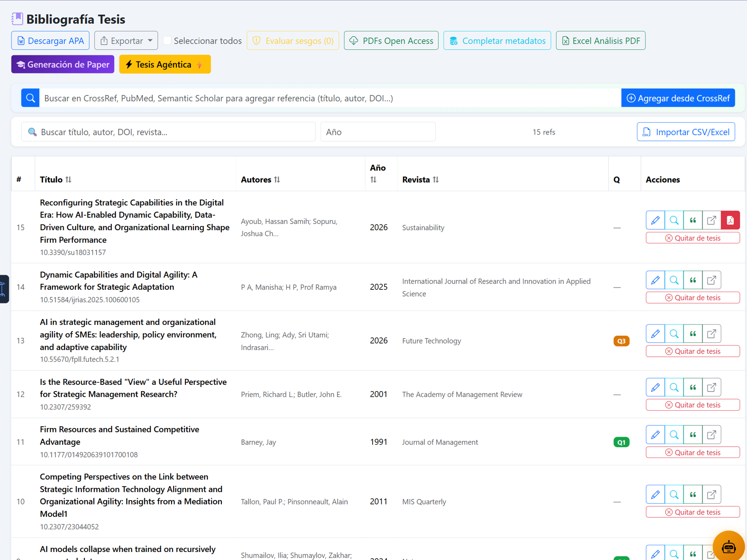Toggle the Seleccionar todos checkbox

click(x=167, y=40)
